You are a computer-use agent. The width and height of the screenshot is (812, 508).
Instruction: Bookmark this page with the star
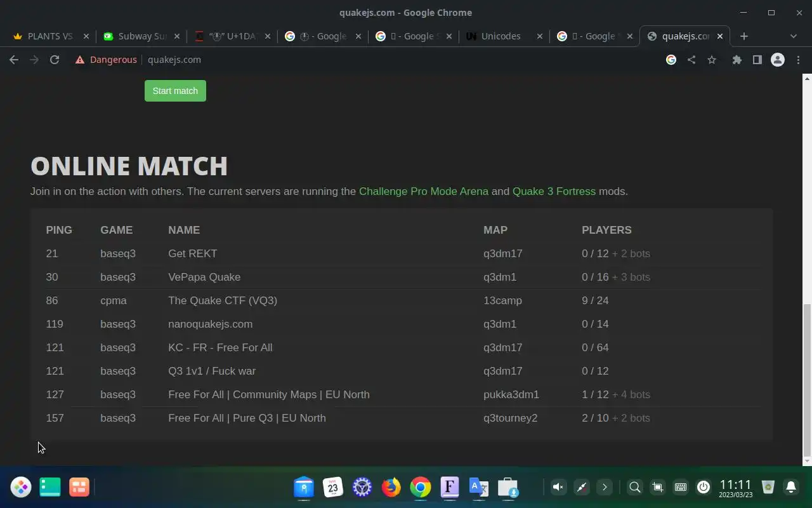click(712, 60)
